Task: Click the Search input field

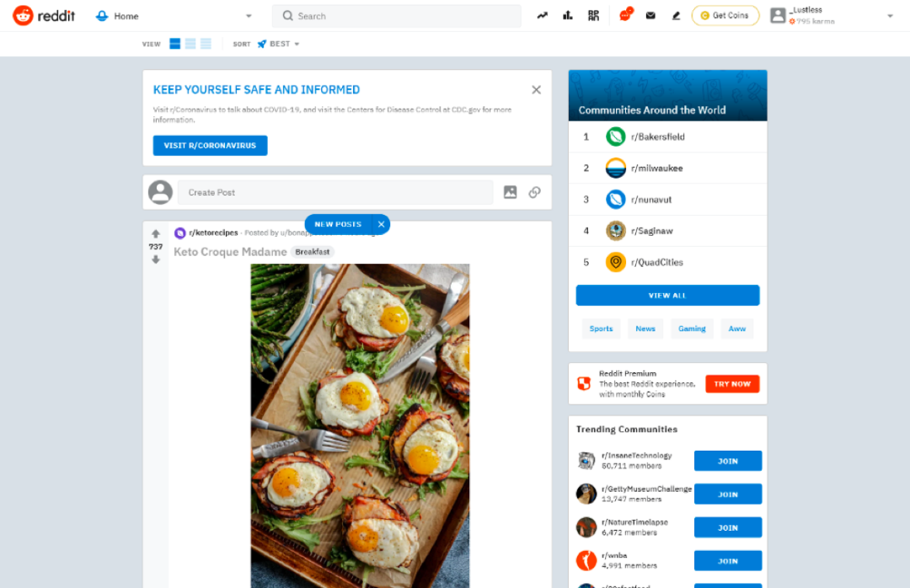Action: coord(396,16)
